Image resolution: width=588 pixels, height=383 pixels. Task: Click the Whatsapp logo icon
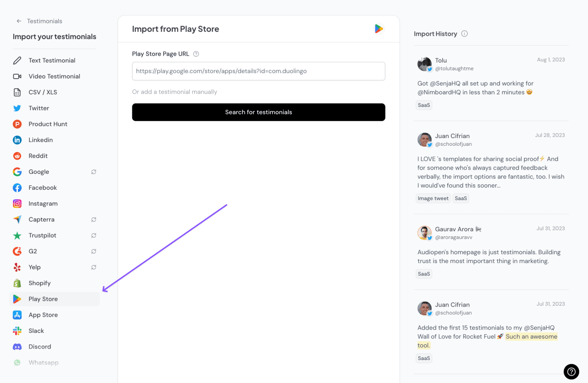click(17, 363)
